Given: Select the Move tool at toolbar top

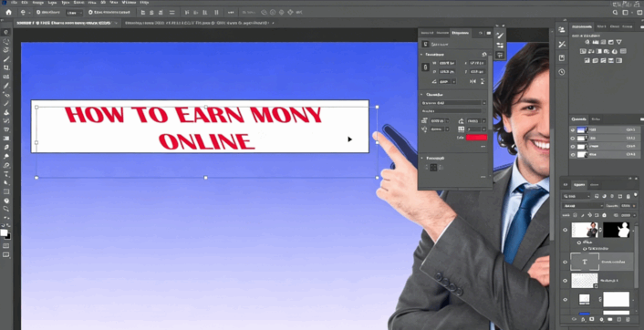Looking at the screenshot, I should pos(6,32).
